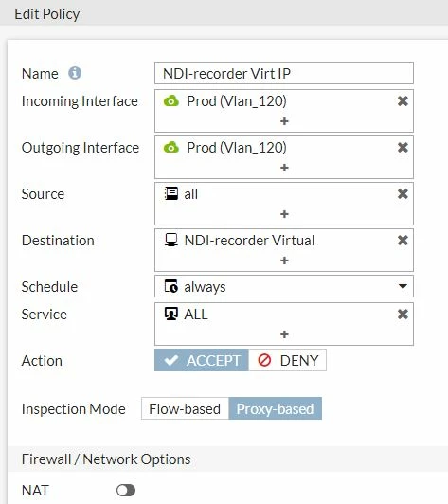Click the NDI-recorder Virtual destination icon
Screen dimensions: 448x504
coord(171,240)
